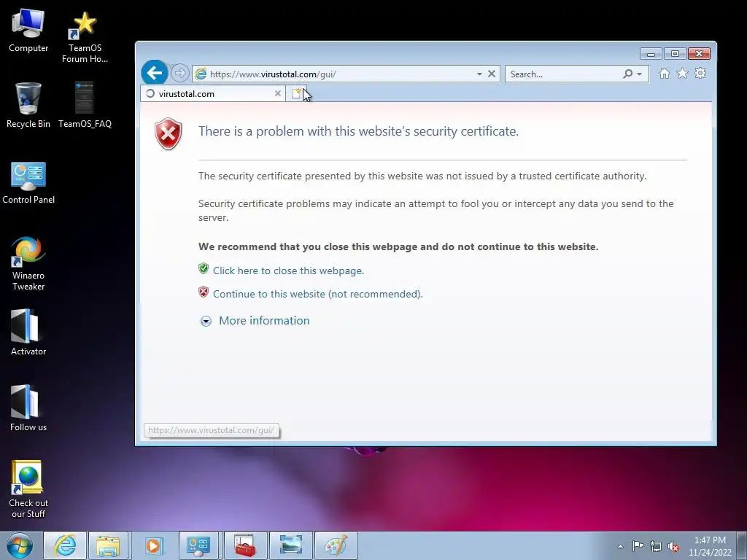The height and width of the screenshot is (560, 747).
Task: Open Paint palette taskbar icon
Action: click(336, 545)
